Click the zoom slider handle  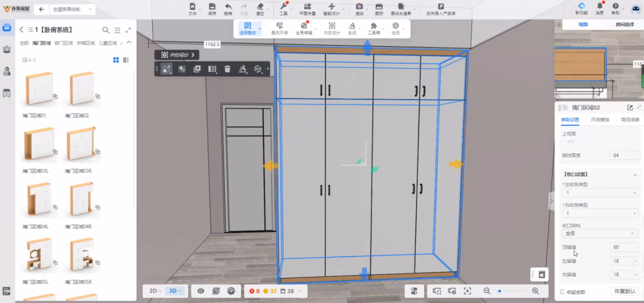(x=500, y=291)
